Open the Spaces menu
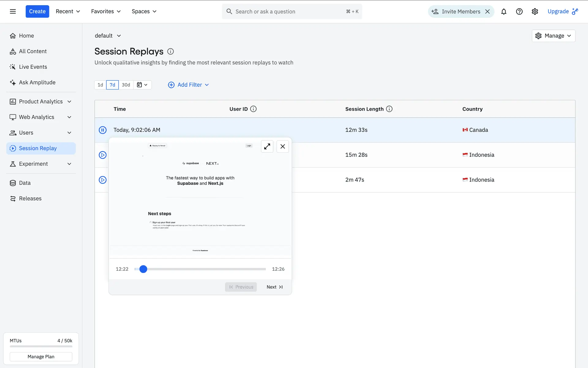 tap(144, 11)
